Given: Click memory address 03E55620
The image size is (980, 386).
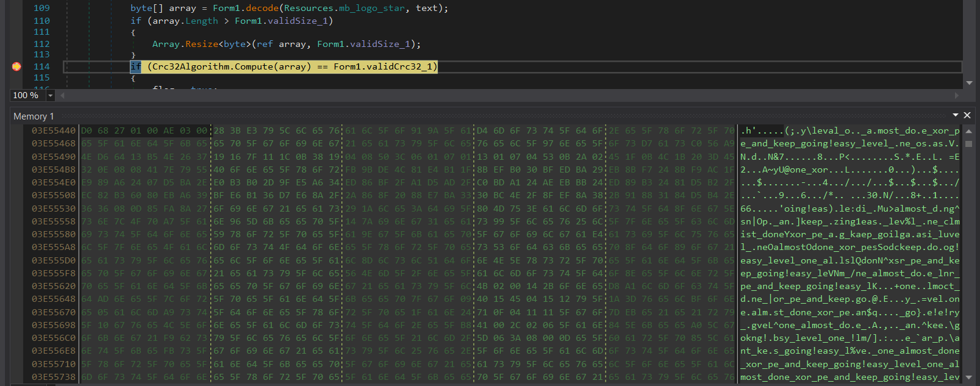Looking at the screenshot, I should [54, 286].
